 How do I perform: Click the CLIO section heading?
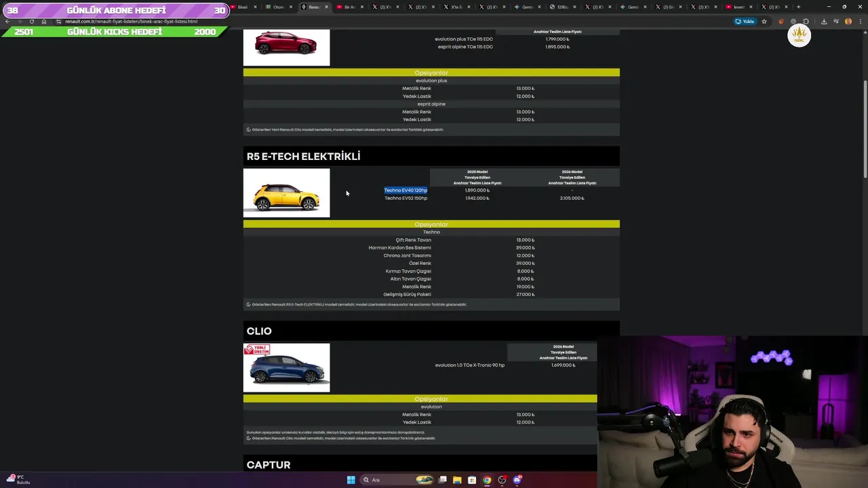tap(259, 331)
